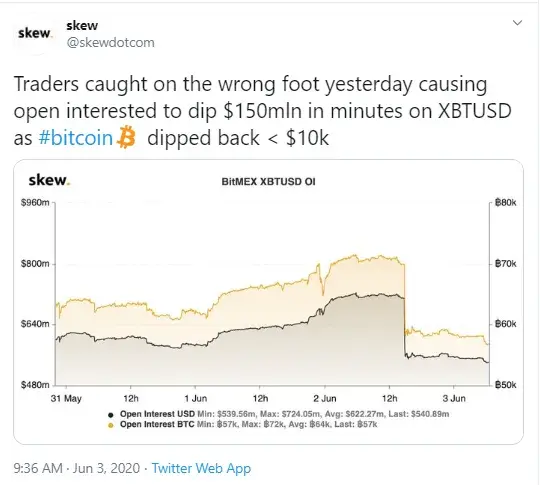Open the tweet options chevron menu
Screen dimensions: 540x485
click(x=517, y=23)
